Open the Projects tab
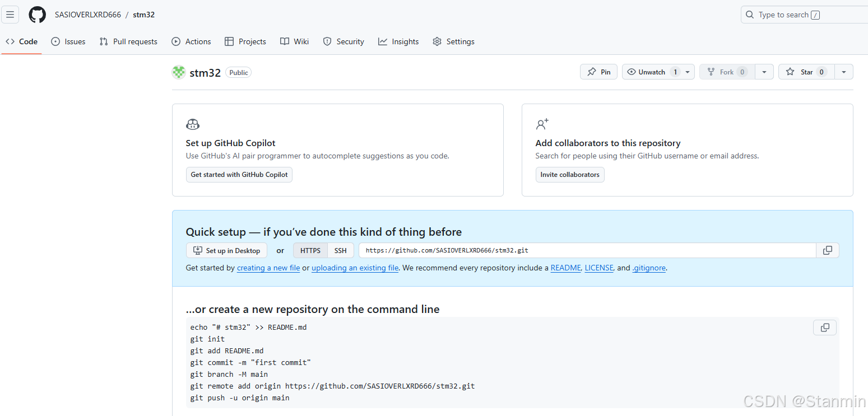868x416 pixels. pos(245,41)
